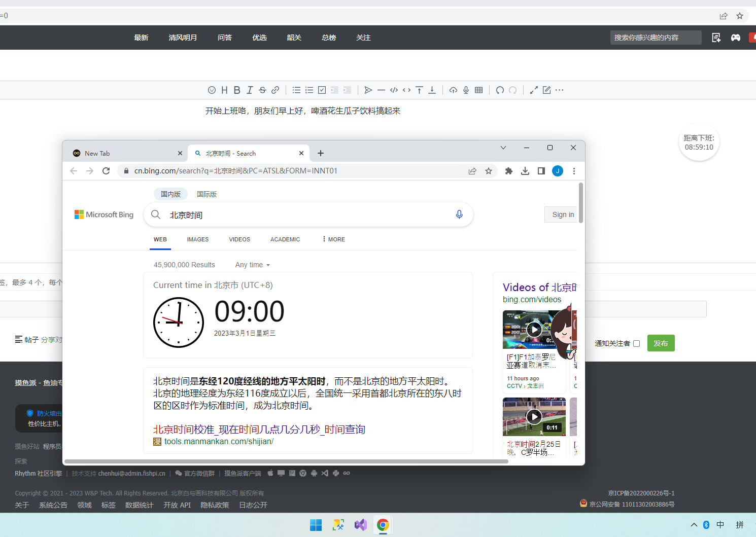Start voice search via Bing microphone
Viewport: 756px width, 537px height.
point(459,214)
